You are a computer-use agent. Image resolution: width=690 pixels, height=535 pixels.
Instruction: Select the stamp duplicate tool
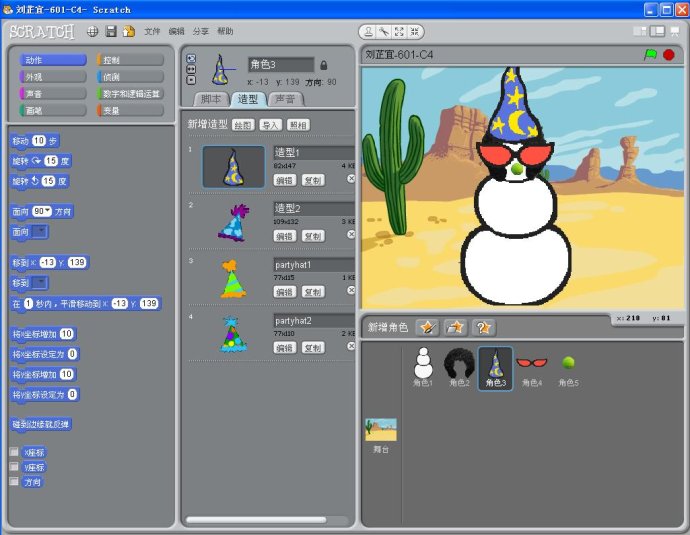[368, 32]
